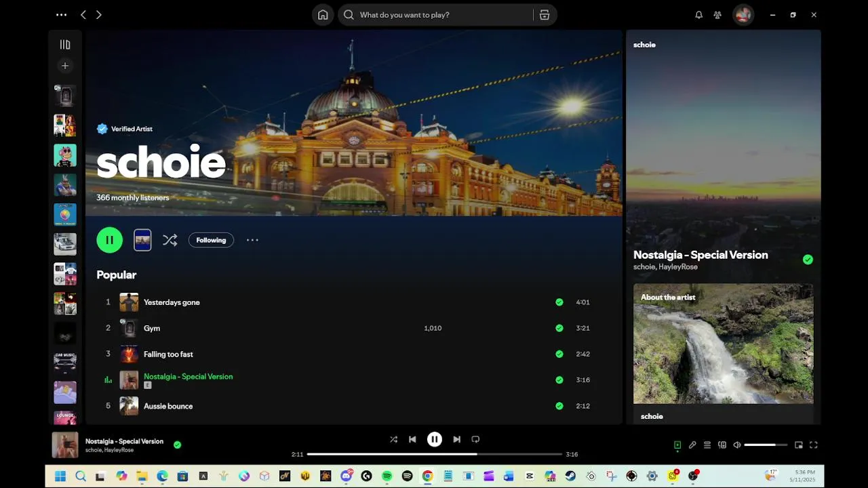The height and width of the screenshot is (488, 868).
Task: Toggle saved checkmark in Now Playing panel
Action: [808, 260]
